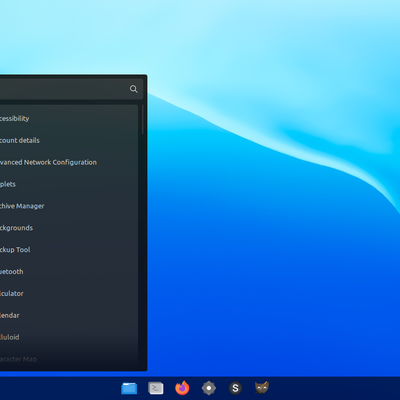Open Firefox from the taskbar
The width and height of the screenshot is (400, 400).
coord(182,388)
